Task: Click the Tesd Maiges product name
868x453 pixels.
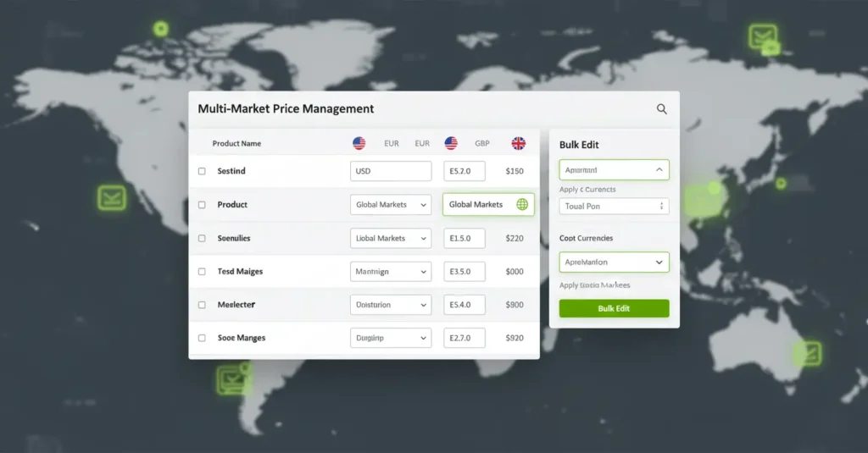Action: [240, 272]
